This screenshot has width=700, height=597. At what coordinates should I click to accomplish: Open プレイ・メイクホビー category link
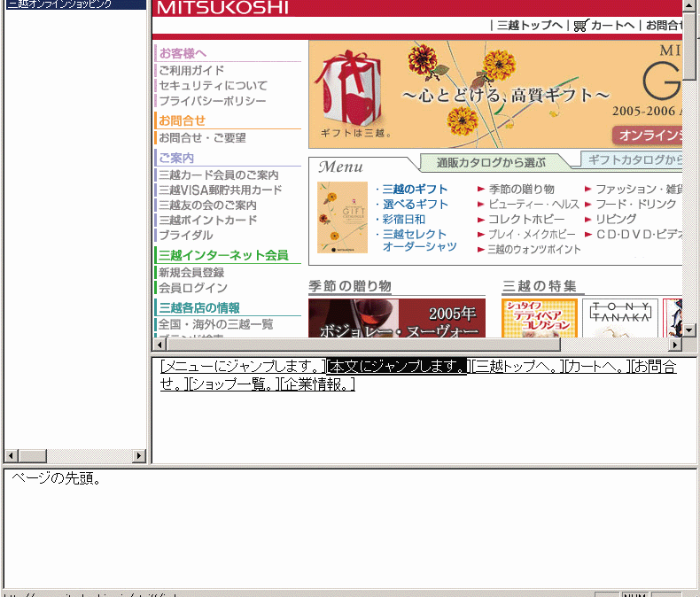tap(532, 234)
